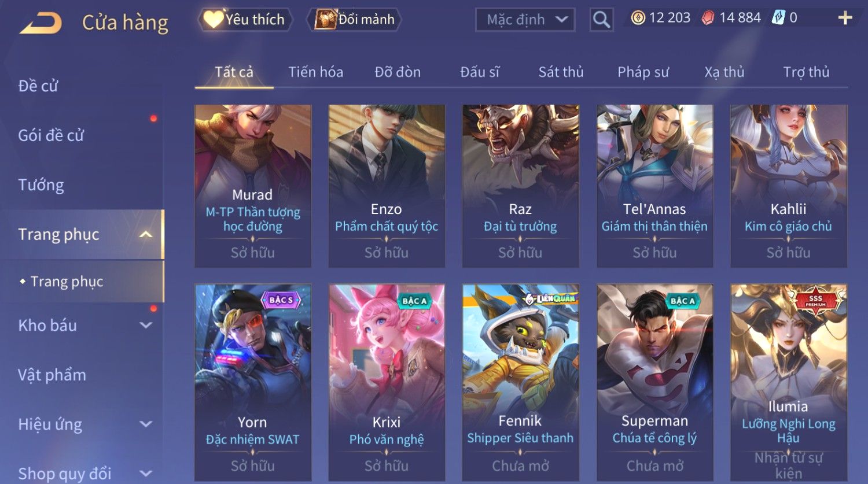Open search with the magnifying glass icon
Viewport: 868px width, 484px height.
pyautogui.click(x=601, y=20)
